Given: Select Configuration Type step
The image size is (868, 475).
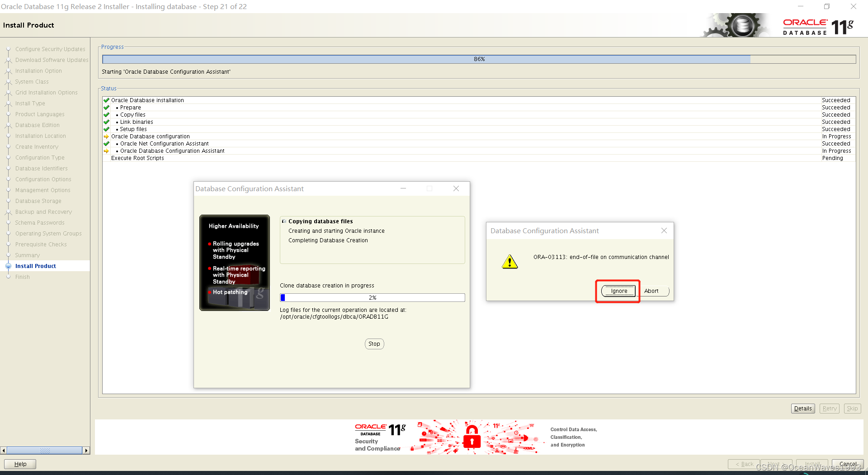Looking at the screenshot, I should [40, 158].
